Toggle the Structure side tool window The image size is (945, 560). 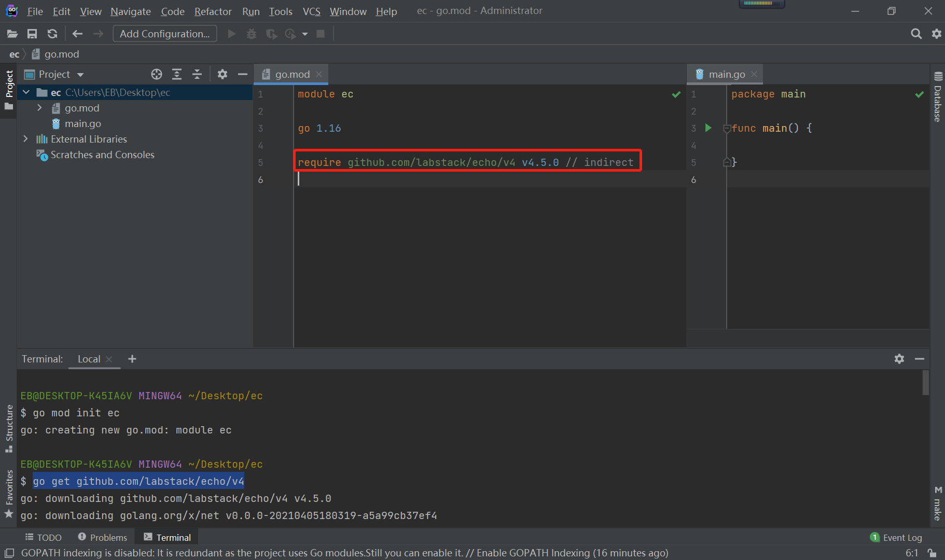tap(9, 428)
